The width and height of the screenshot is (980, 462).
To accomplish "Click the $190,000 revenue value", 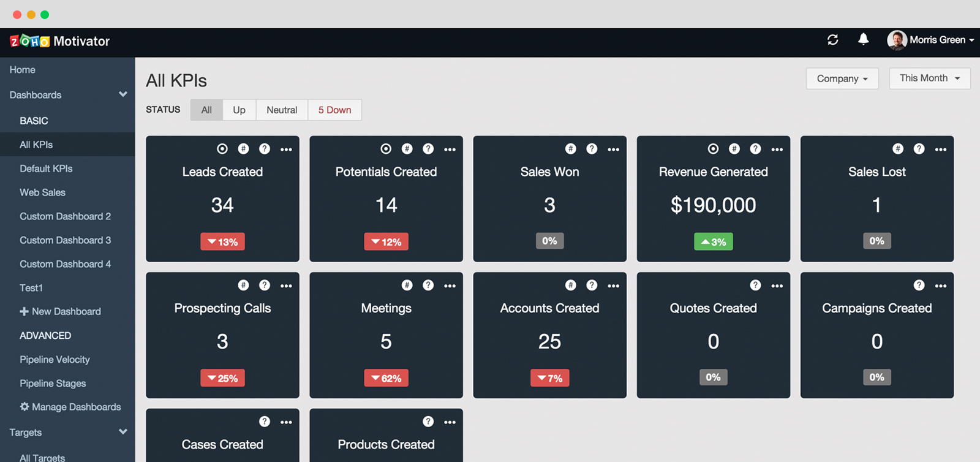I will [713, 205].
